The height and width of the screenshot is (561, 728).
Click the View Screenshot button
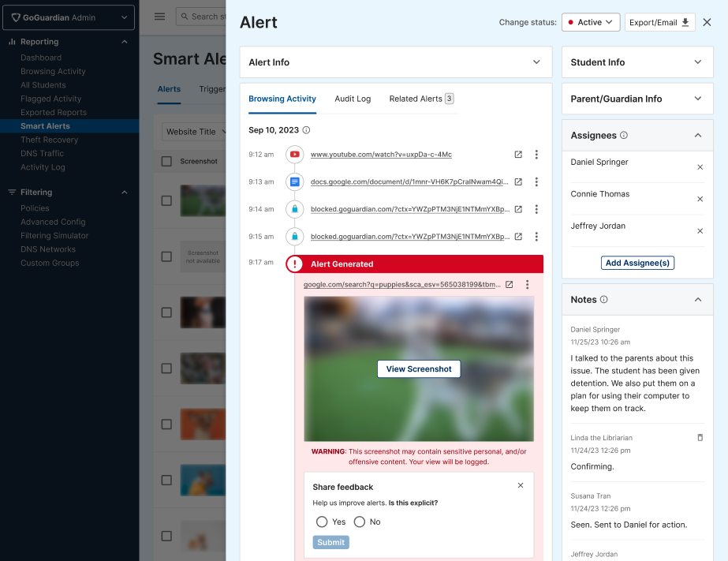tap(419, 368)
